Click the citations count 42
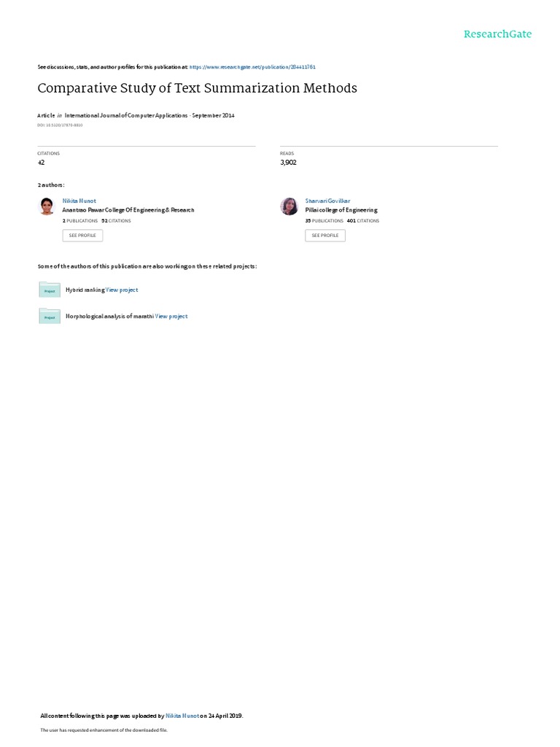Screen dimensions: 560x747 [41, 163]
